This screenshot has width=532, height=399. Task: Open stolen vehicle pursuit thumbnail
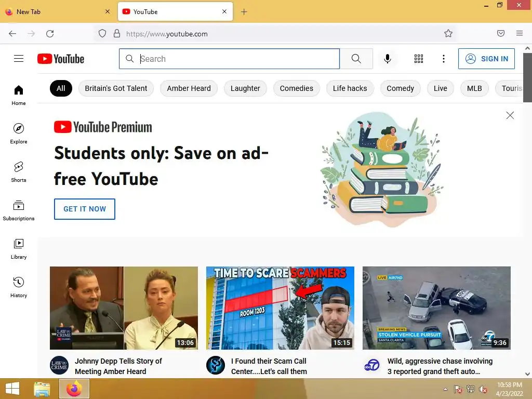click(x=436, y=308)
